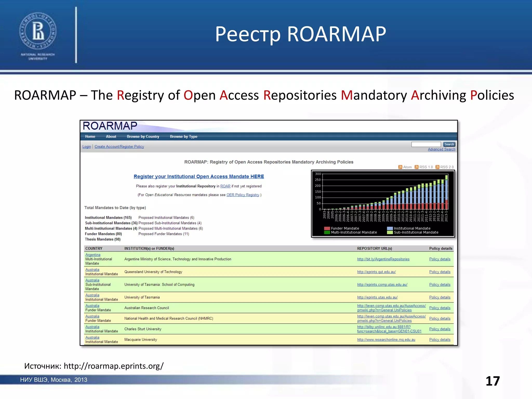The image size is (532, 399).
Task: Click the dark green Multi-Institutional Mandate swatch
Action: tap(327, 232)
